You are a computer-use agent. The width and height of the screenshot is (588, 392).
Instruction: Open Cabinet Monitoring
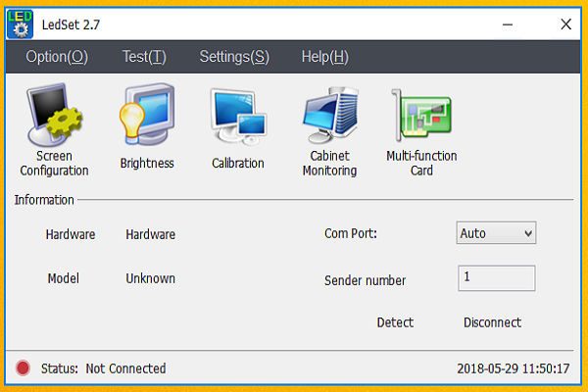pyautogui.click(x=329, y=131)
